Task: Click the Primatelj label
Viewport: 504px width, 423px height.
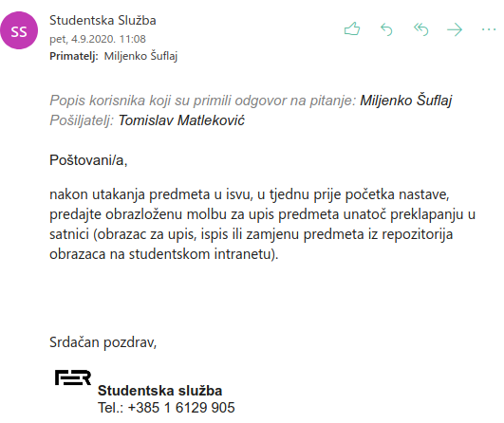Action: pos(74,56)
